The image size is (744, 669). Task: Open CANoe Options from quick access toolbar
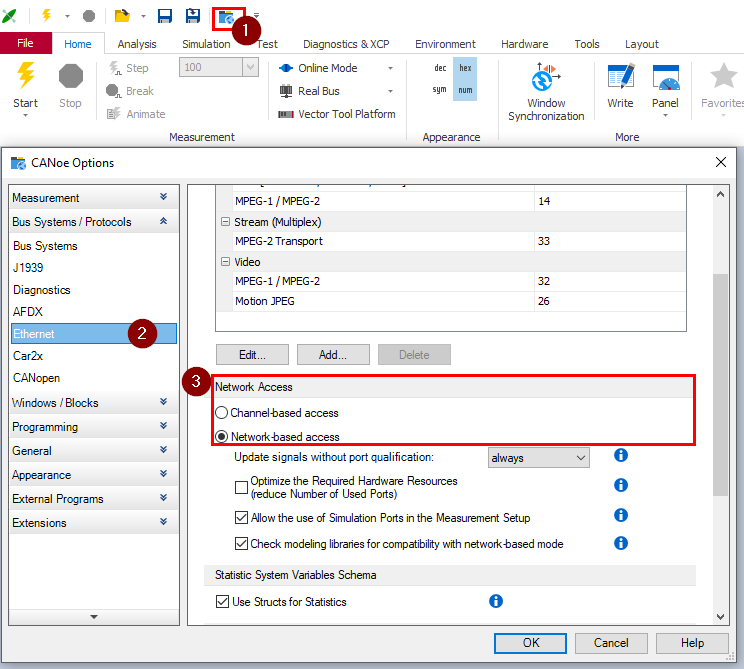[x=228, y=16]
